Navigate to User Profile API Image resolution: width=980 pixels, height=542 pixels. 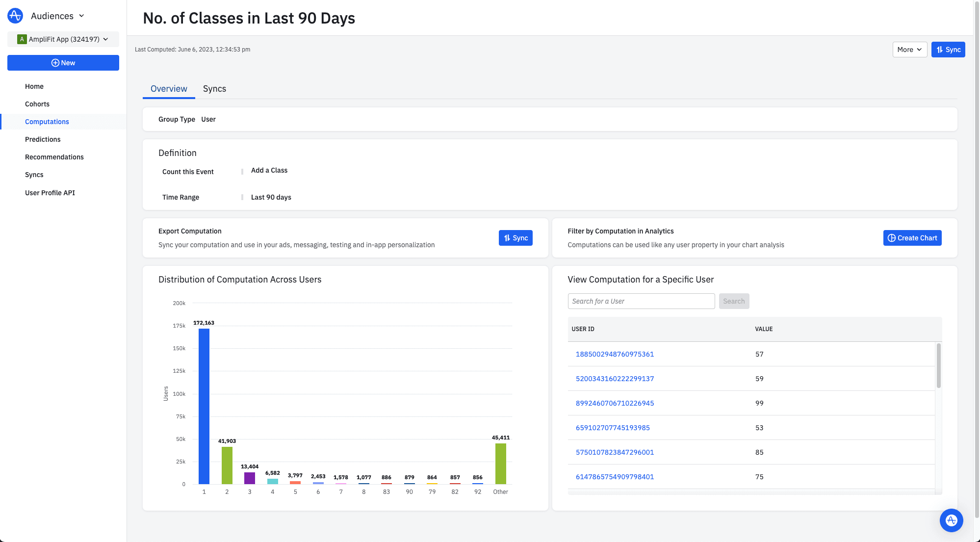[50, 193]
